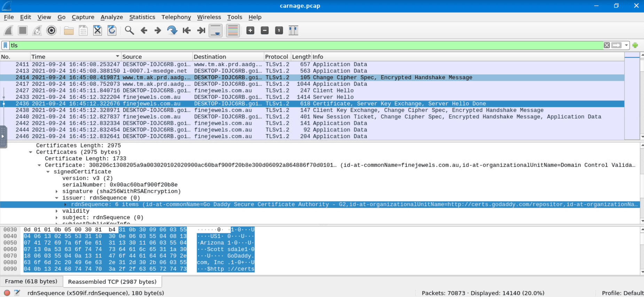
Task: Click the Profile: Default status entry
Action: click(622, 293)
